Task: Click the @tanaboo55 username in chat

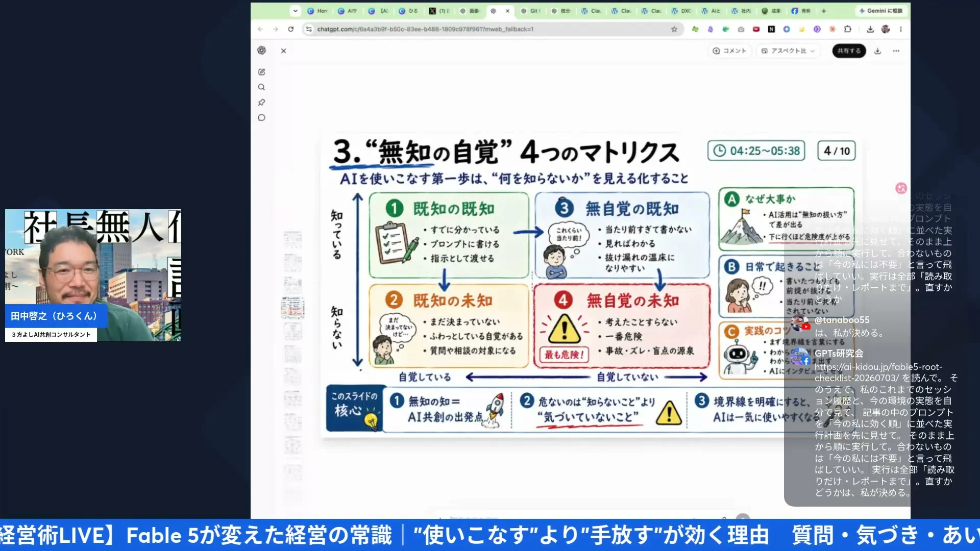Action: [842, 320]
